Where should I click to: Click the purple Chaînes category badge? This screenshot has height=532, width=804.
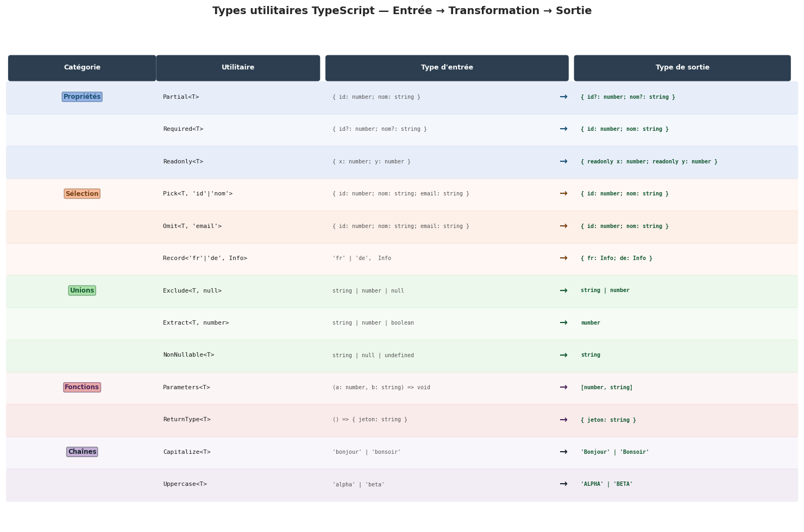[x=82, y=452]
